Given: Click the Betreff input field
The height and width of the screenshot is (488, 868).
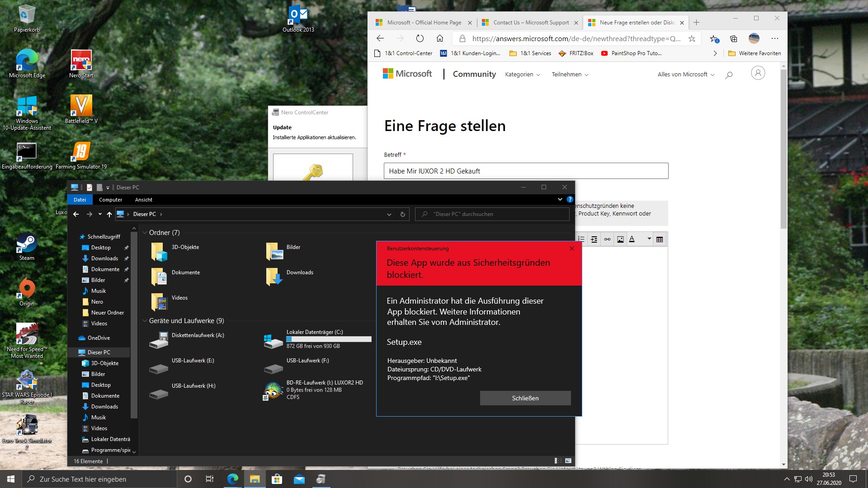Looking at the screenshot, I should coord(526,171).
